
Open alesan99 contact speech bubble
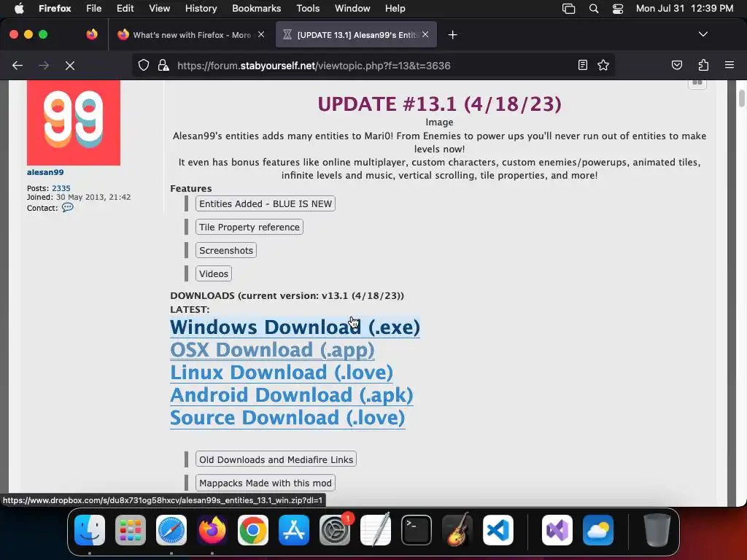pos(68,207)
